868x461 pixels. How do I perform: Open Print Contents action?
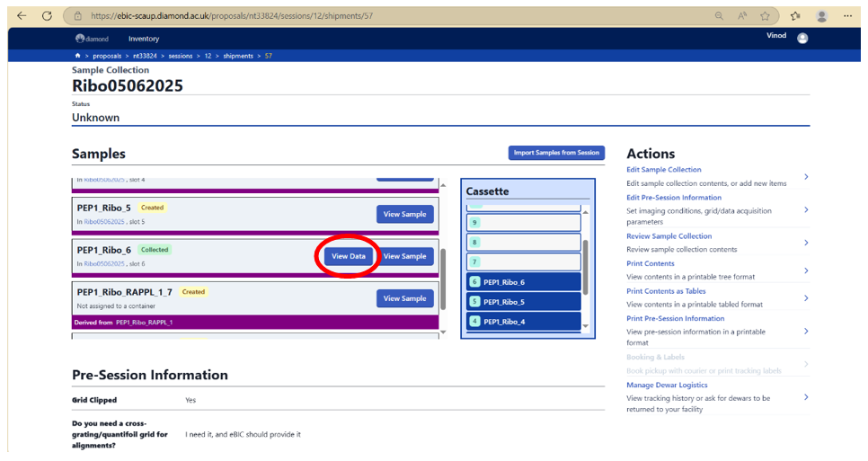(x=651, y=264)
